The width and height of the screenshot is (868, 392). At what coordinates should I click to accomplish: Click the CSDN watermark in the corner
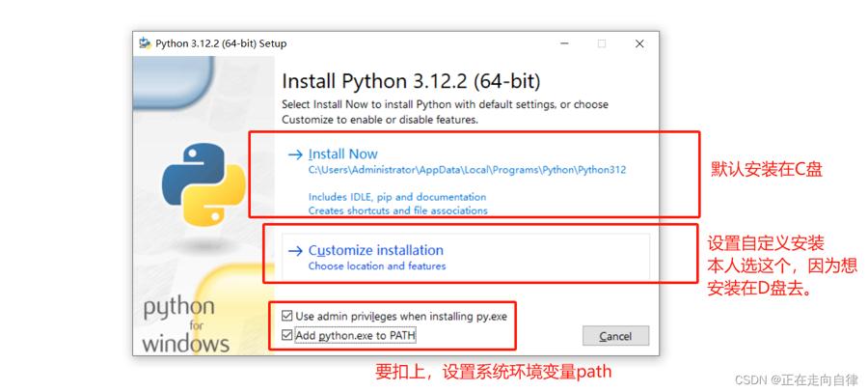[x=796, y=379]
